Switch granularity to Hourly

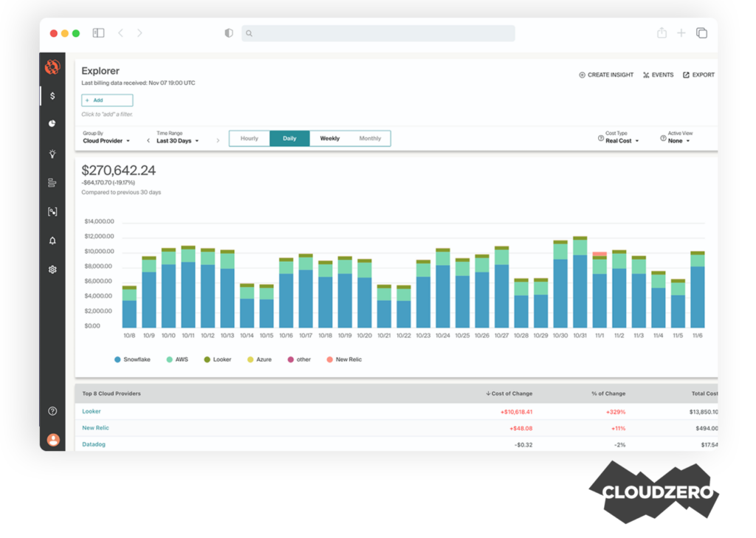(250, 139)
